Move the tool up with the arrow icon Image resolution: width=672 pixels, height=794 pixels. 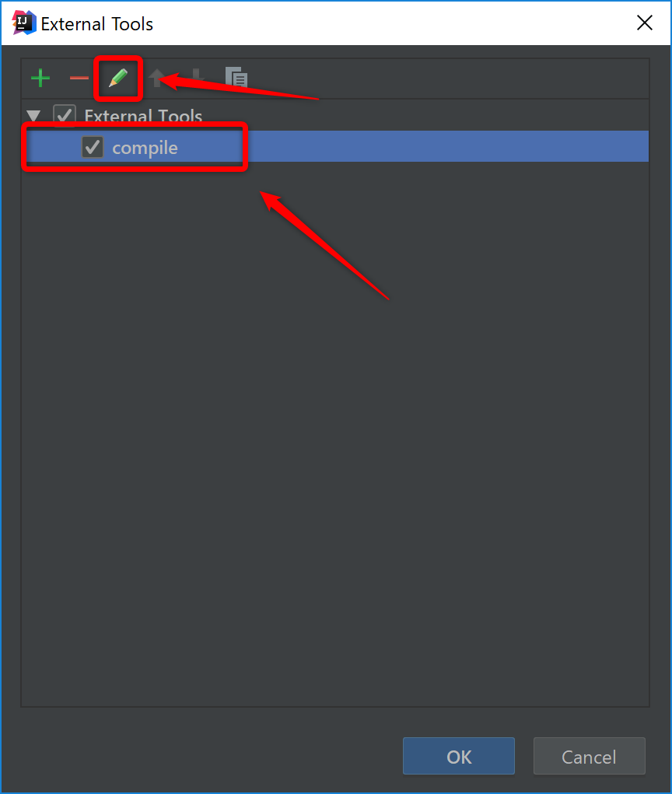point(157,78)
